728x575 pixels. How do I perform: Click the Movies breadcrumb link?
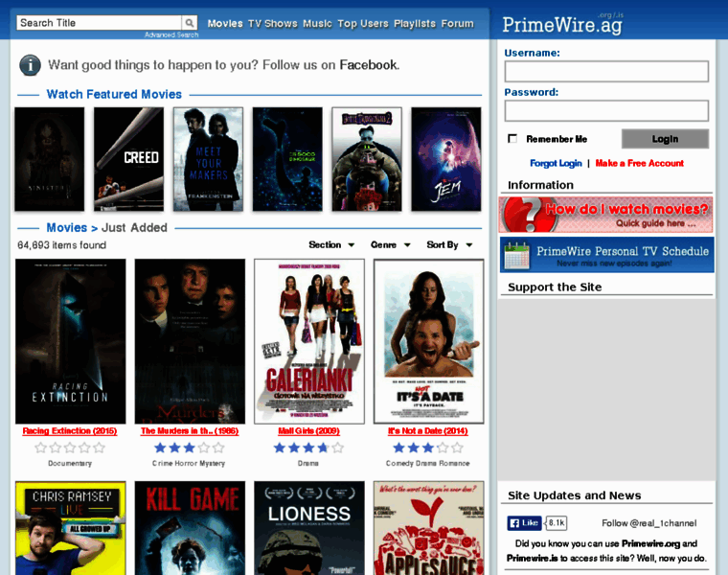coord(66,227)
